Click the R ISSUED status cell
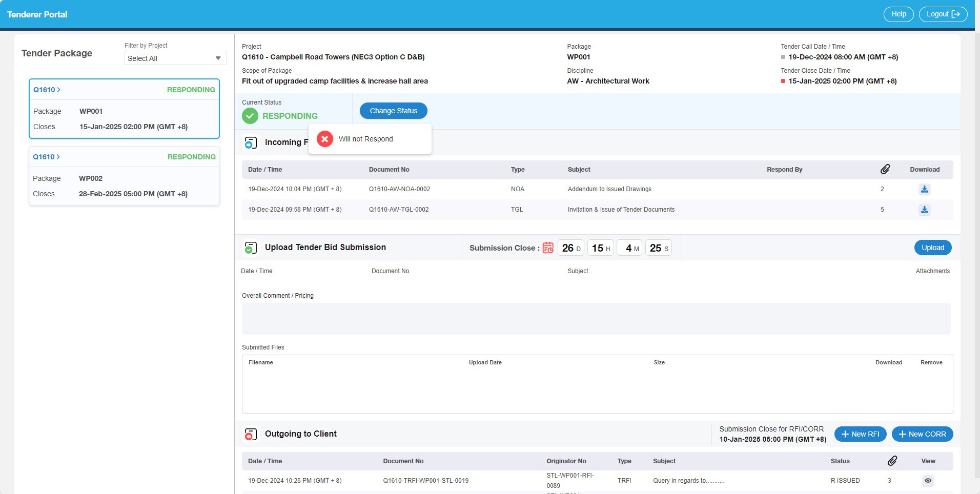980x494 pixels. coord(845,481)
